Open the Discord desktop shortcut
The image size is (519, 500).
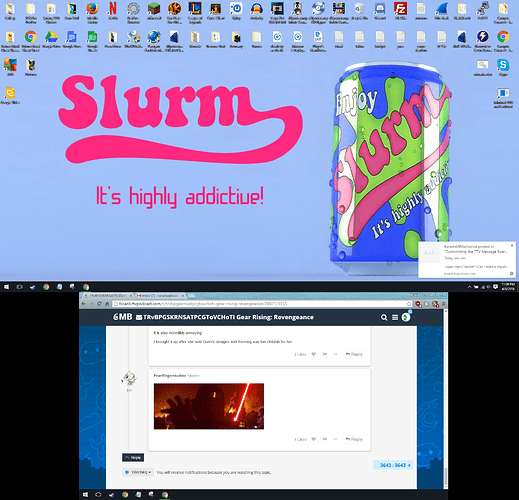pyautogui.click(x=380, y=12)
